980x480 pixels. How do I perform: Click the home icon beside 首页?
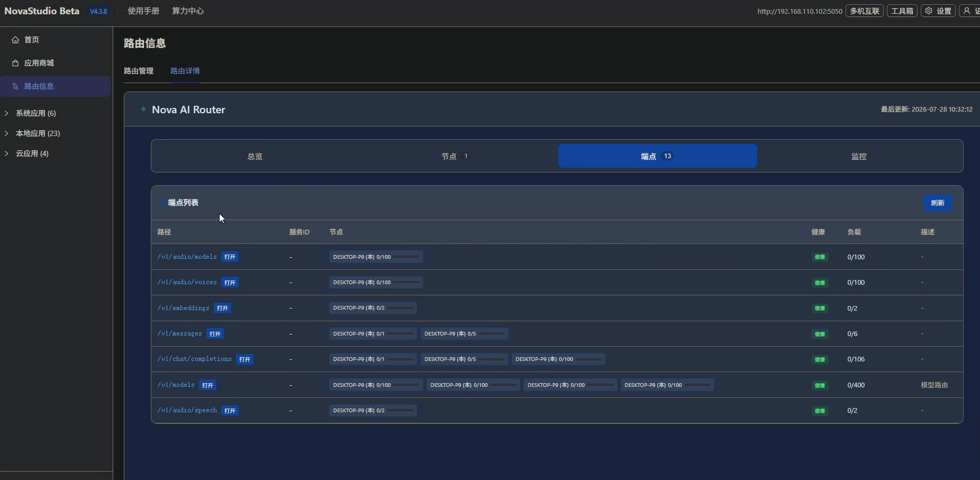tap(15, 40)
